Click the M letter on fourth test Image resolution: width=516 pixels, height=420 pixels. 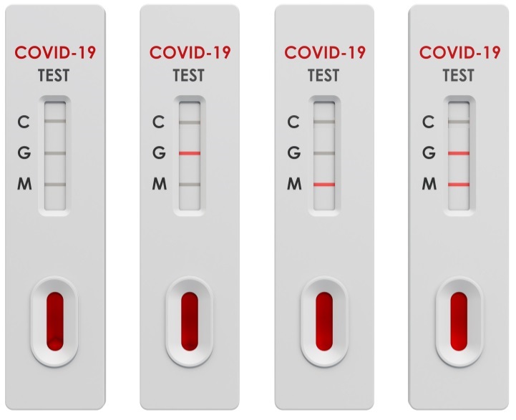pos(429,183)
